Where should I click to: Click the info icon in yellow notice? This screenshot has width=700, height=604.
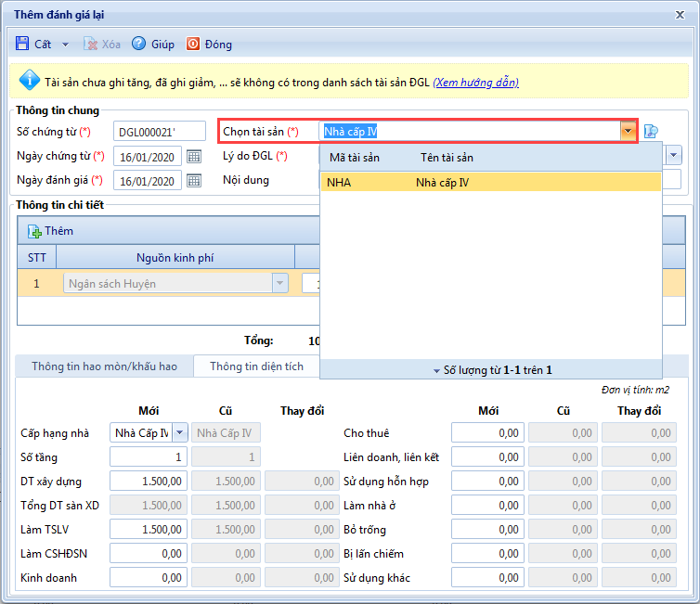[x=30, y=81]
